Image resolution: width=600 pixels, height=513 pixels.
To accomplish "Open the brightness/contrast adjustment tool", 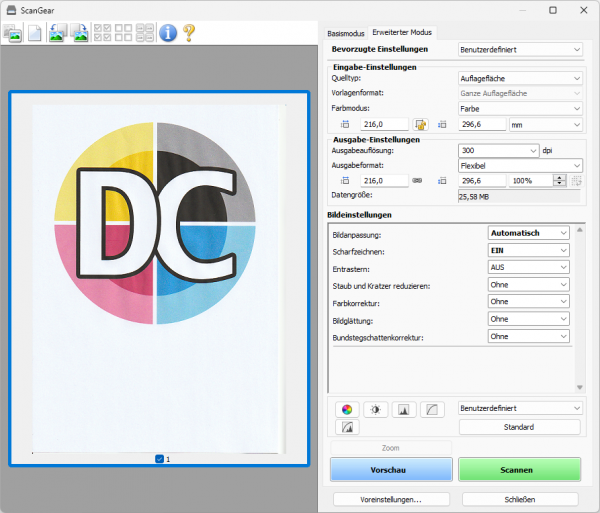I will point(375,409).
